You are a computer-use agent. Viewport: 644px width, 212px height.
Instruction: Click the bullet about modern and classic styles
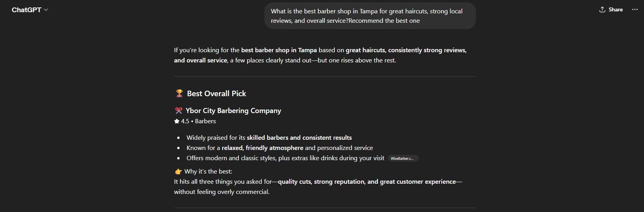coord(285,158)
